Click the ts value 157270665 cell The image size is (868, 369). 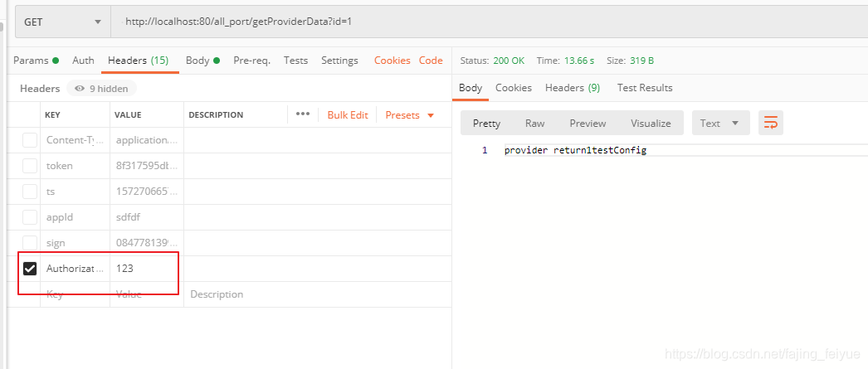(147, 192)
